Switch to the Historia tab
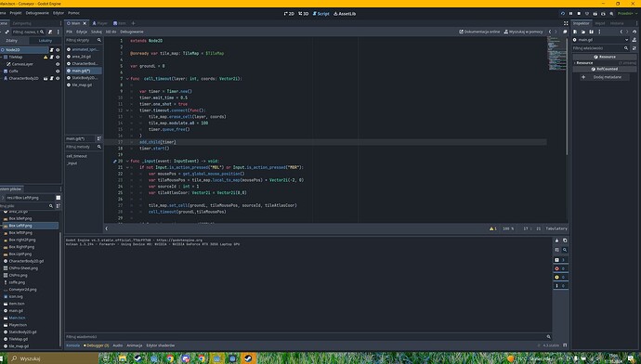641x364 pixels. 617,23
